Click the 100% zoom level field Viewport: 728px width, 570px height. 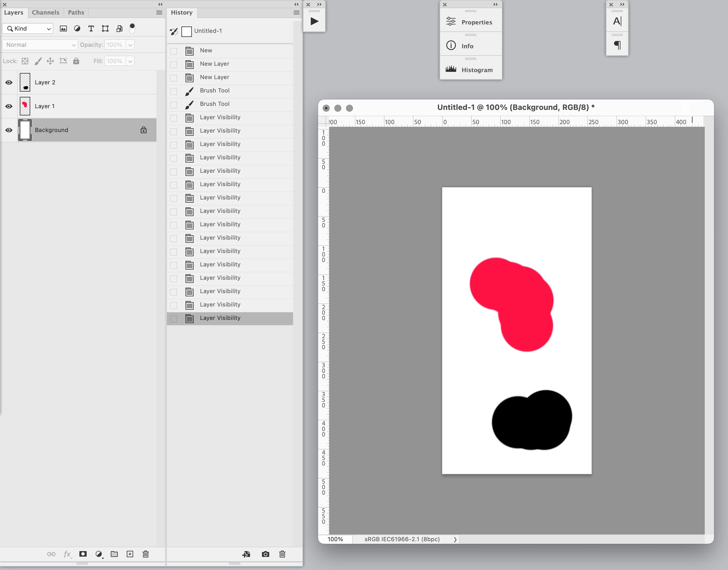point(335,539)
